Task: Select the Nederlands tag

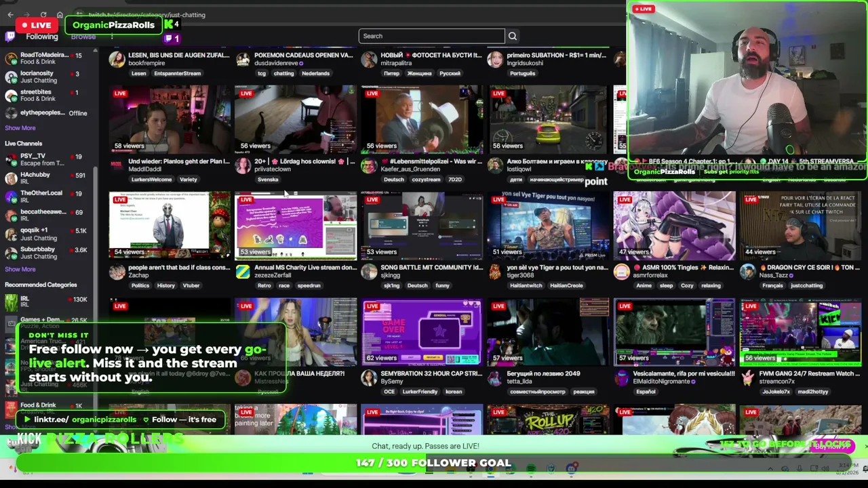Action: click(x=315, y=73)
